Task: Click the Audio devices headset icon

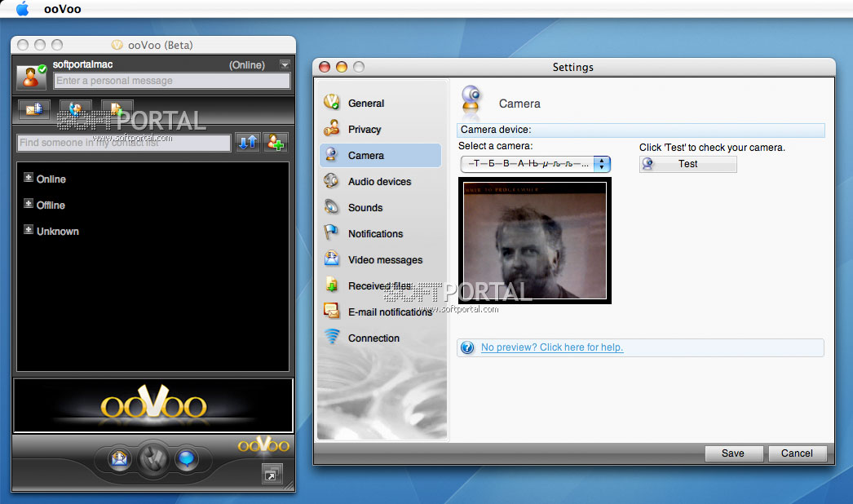Action: point(332,181)
